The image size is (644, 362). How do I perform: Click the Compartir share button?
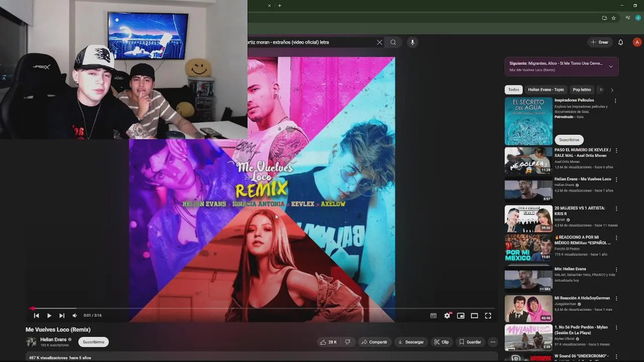click(x=374, y=342)
